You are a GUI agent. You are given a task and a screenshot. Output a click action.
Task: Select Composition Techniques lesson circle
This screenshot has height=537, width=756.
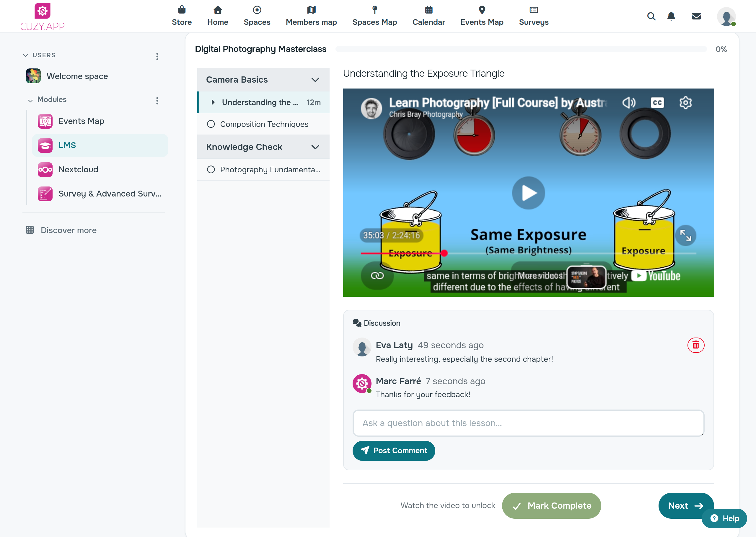point(211,124)
